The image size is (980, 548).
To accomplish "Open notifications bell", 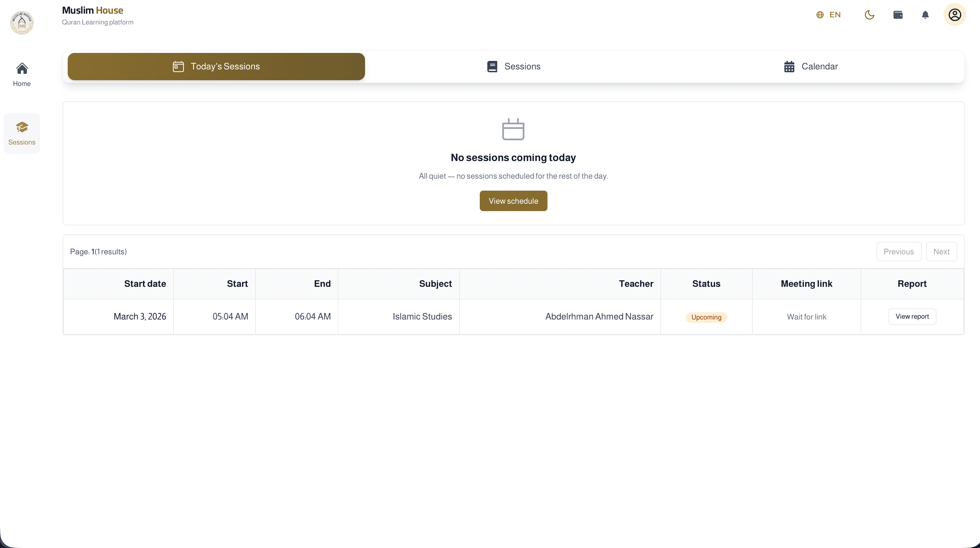I will click(x=925, y=15).
